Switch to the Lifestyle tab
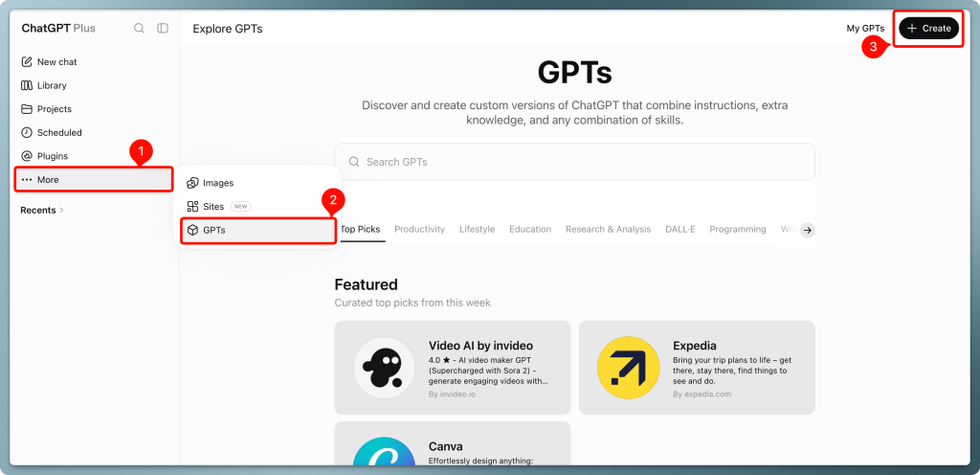This screenshot has width=980, height=475. [477, 230]
